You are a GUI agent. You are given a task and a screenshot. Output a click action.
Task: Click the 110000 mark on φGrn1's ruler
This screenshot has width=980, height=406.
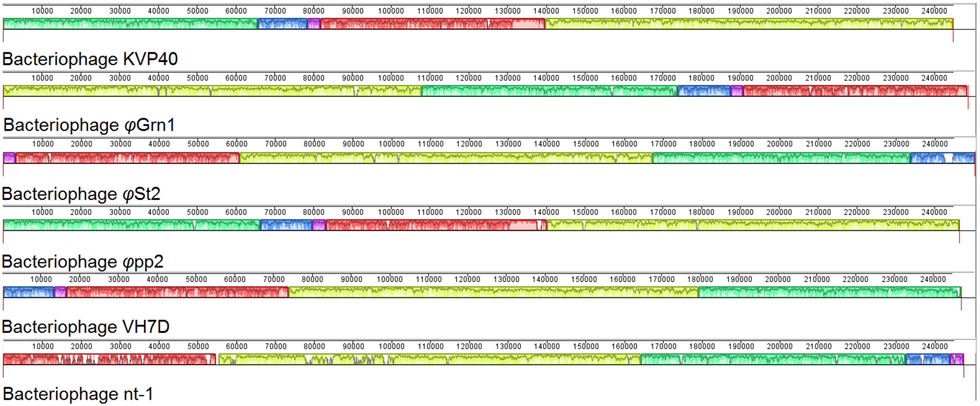click(430, 78)
